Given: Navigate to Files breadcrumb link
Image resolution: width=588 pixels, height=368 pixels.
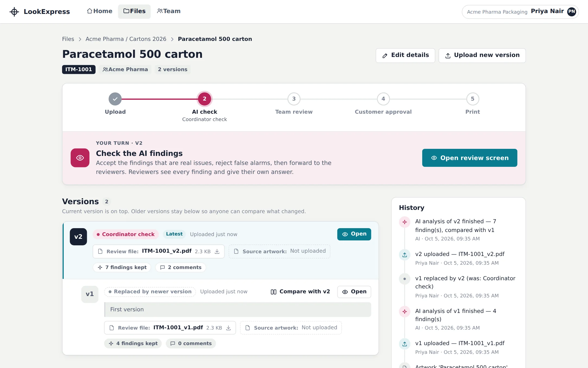Looking at the screenshot, I should (x=68, y=39).
